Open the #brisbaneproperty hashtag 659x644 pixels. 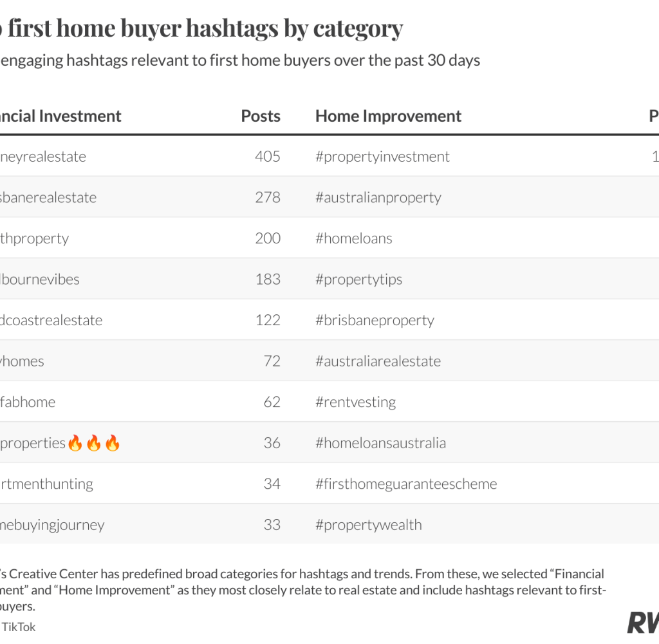click(375, 321)
